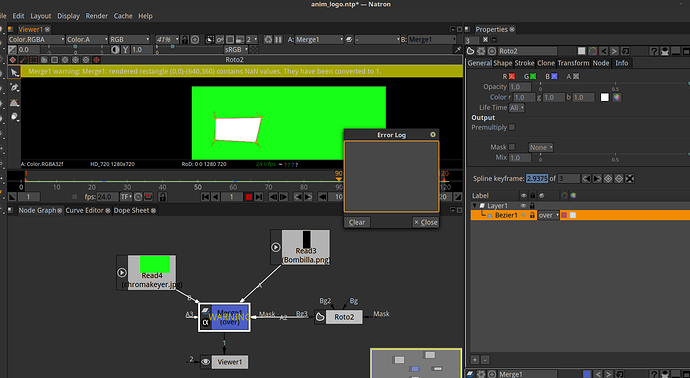Viewport: 690px width, 378px height.
Task: Open the Color.A alpha channel dropdown
Action: pos(87,40)
